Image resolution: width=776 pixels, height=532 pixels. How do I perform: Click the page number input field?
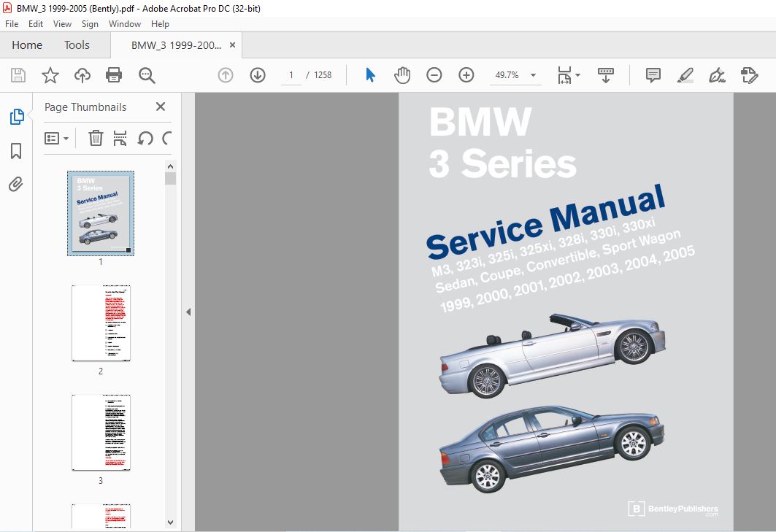291,75
